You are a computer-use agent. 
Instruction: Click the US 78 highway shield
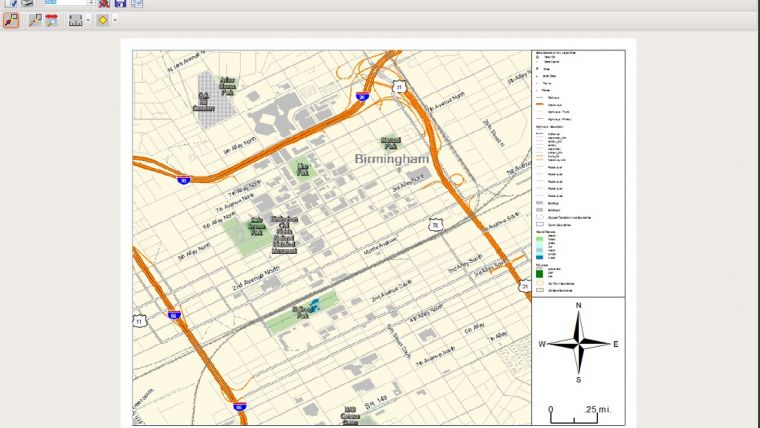[435, 225]
